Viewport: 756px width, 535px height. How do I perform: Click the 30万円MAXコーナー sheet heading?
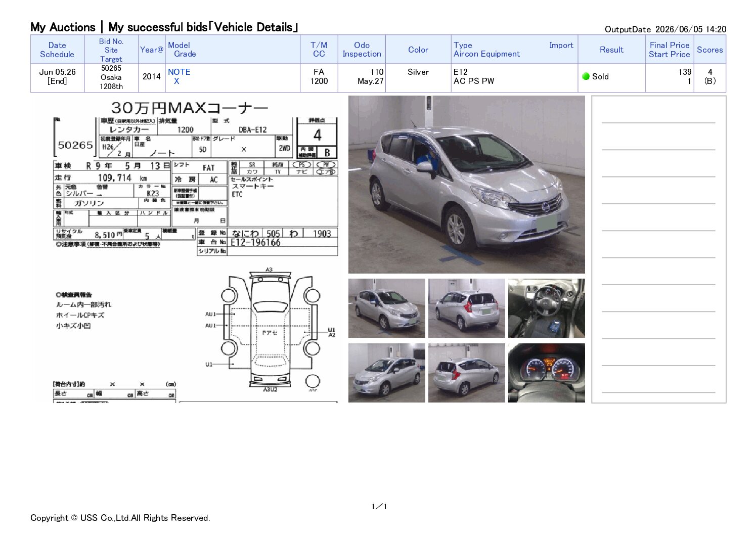[x=189, y=108]
